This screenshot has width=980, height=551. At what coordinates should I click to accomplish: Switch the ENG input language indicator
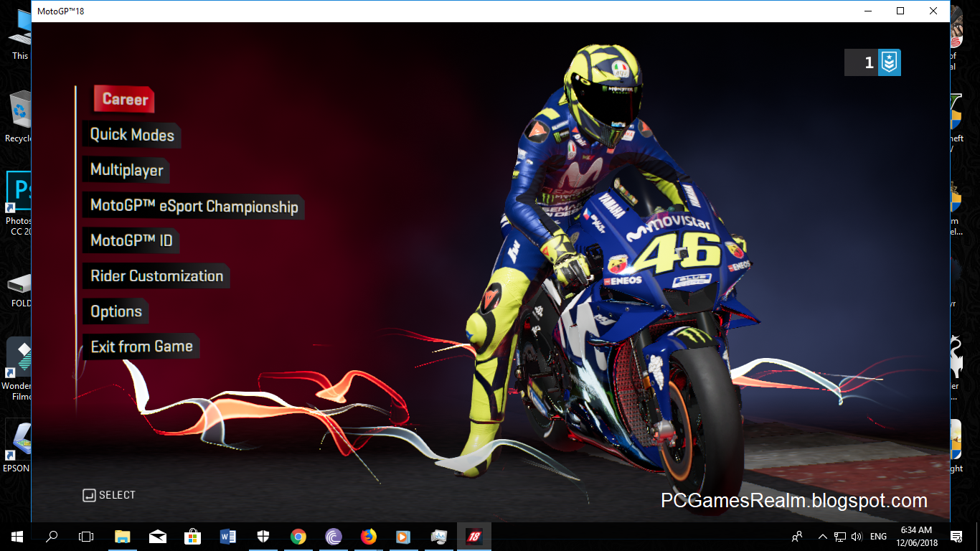[878, 537]
